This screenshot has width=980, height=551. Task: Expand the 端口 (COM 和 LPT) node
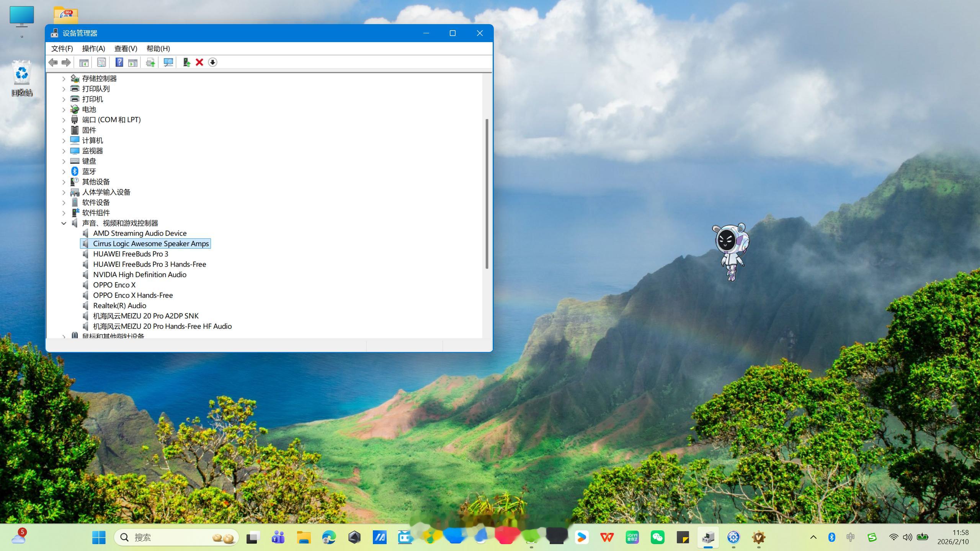64,120
